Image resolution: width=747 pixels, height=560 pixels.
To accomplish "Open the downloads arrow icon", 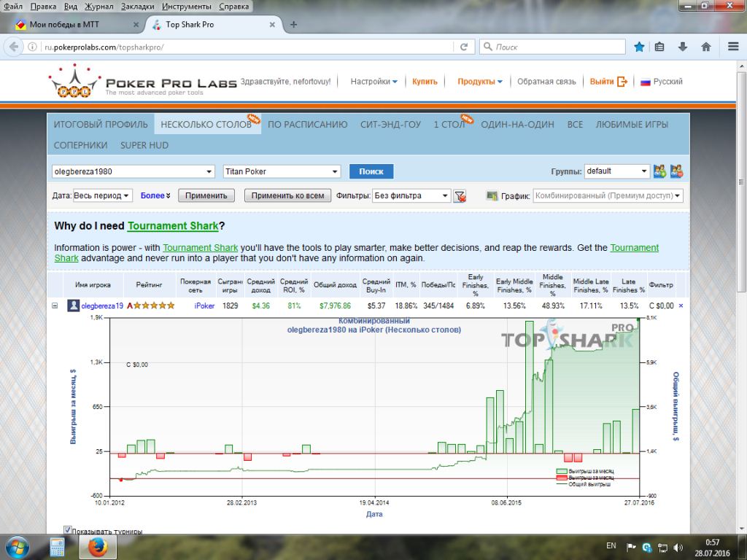I will pos(683,47).
